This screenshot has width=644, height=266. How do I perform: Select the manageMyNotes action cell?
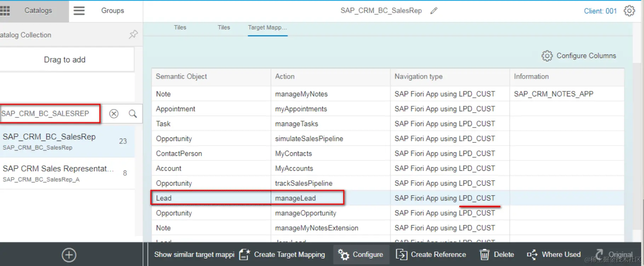point(330,94)
